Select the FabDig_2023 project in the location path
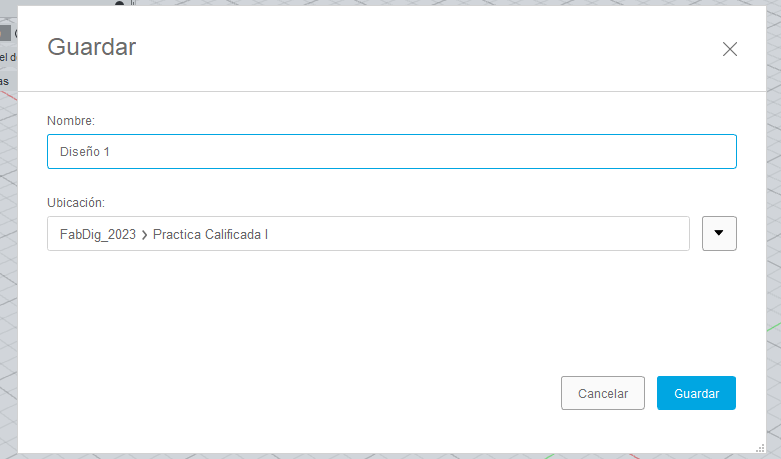 (98, 234)
